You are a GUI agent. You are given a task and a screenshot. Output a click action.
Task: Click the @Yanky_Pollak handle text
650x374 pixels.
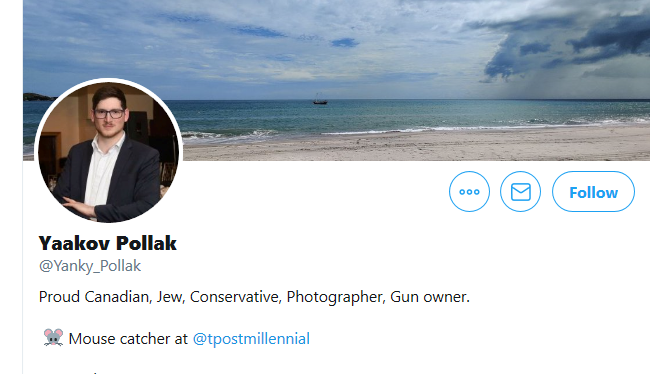90,266
